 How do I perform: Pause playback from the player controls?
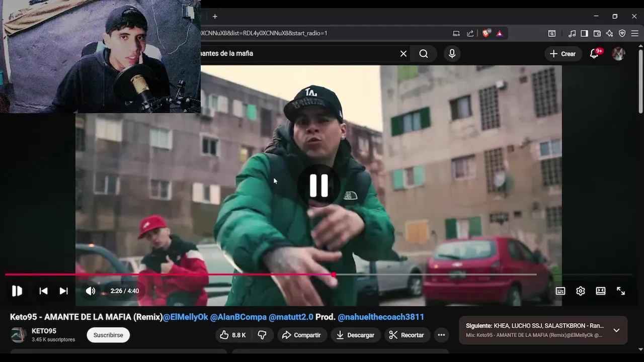[17, 291]
